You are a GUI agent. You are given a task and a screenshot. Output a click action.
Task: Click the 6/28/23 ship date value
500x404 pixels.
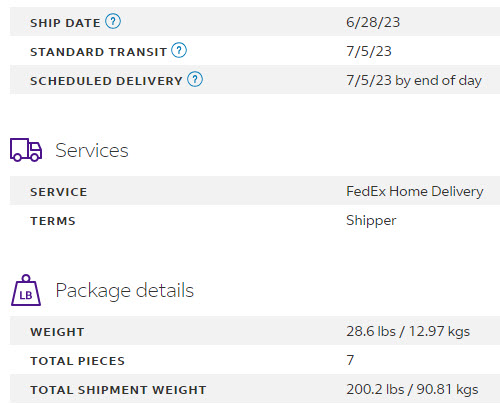point(373,22)
